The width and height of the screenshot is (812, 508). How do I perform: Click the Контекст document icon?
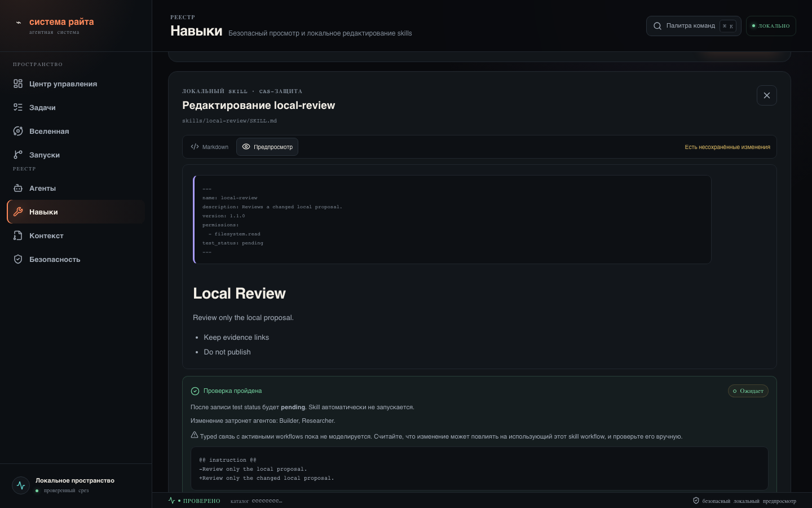[x=18, y=235]
